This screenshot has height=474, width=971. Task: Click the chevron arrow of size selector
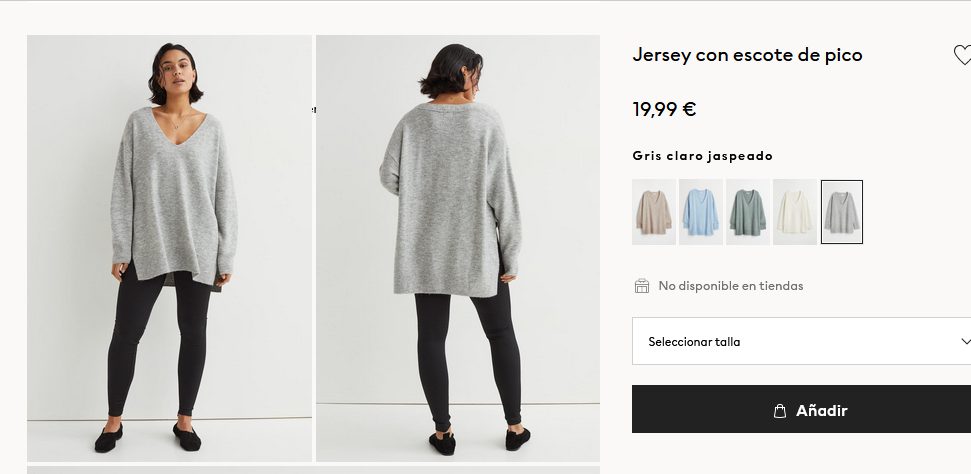(964, 341)
